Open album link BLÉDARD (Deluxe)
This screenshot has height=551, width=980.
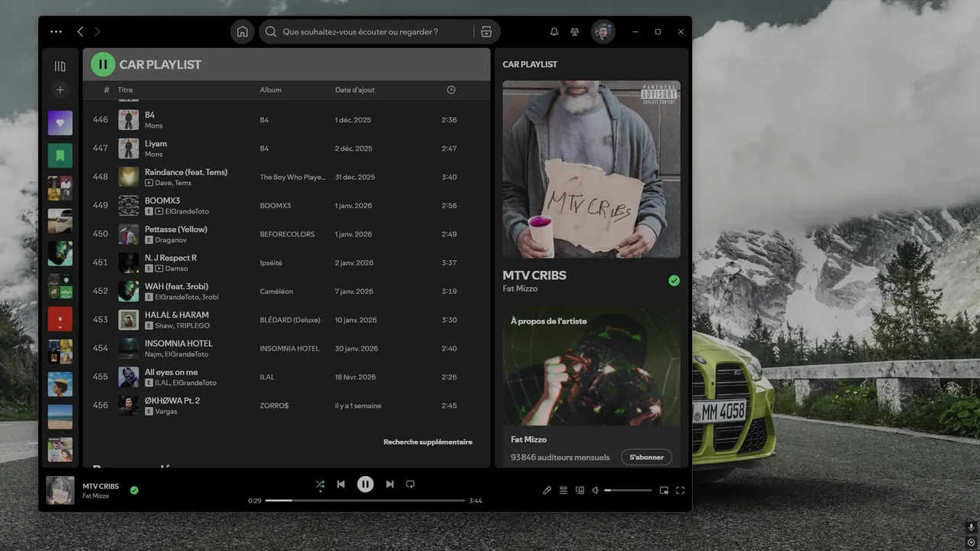[290, 320]
